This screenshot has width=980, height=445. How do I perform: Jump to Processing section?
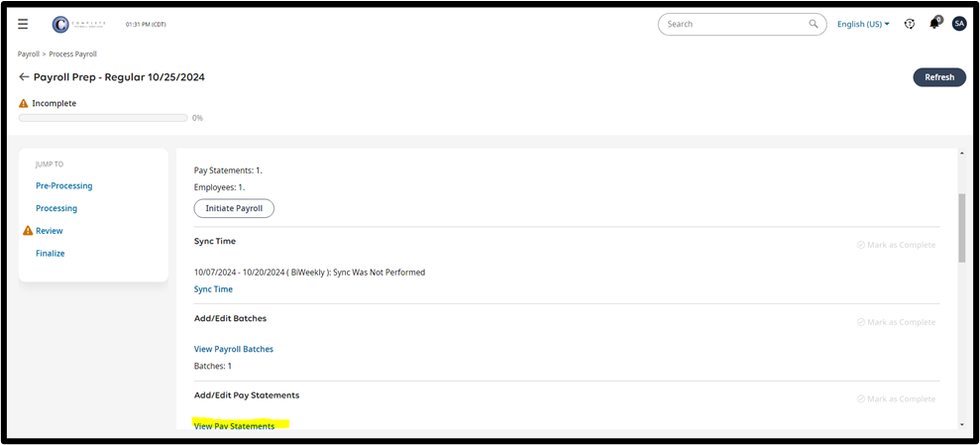point(56,208)
